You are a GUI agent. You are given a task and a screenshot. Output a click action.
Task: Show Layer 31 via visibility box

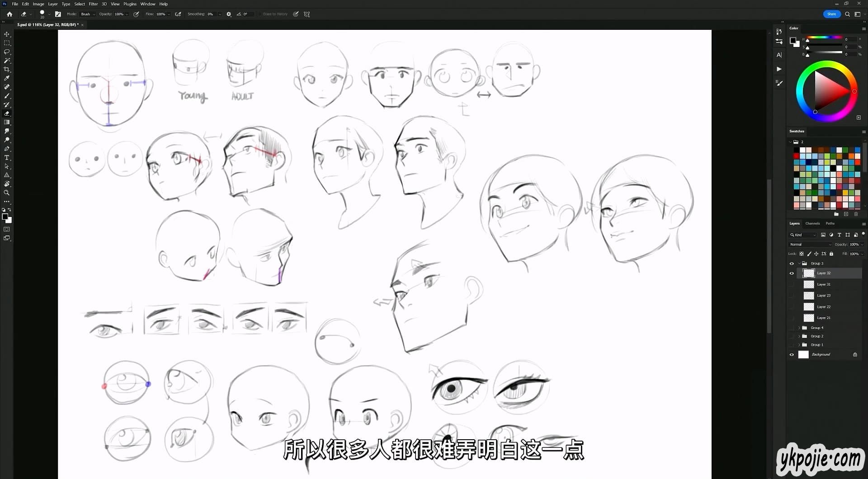click(792, 285)
